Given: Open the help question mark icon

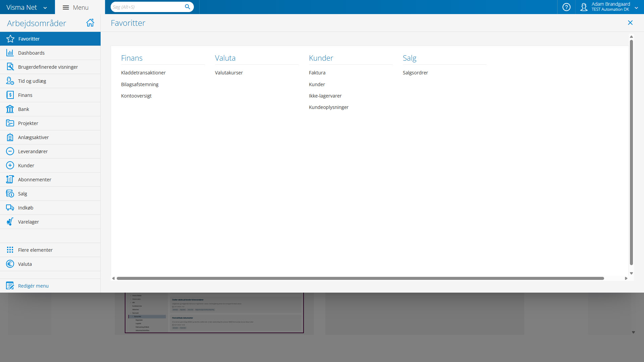Looking at the screenshot, I should click(566, 7).
